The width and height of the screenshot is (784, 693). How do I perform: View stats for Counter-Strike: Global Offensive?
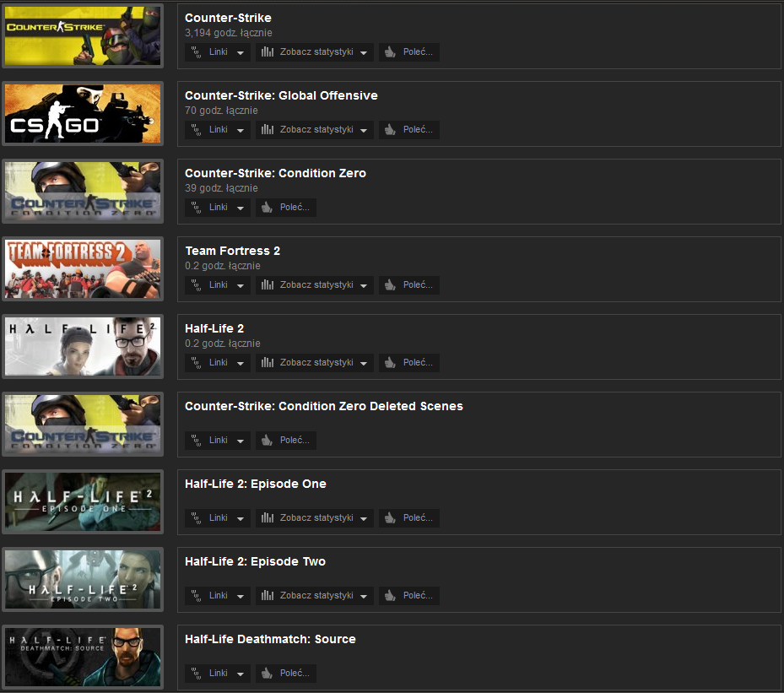click(x=315, y=129)
